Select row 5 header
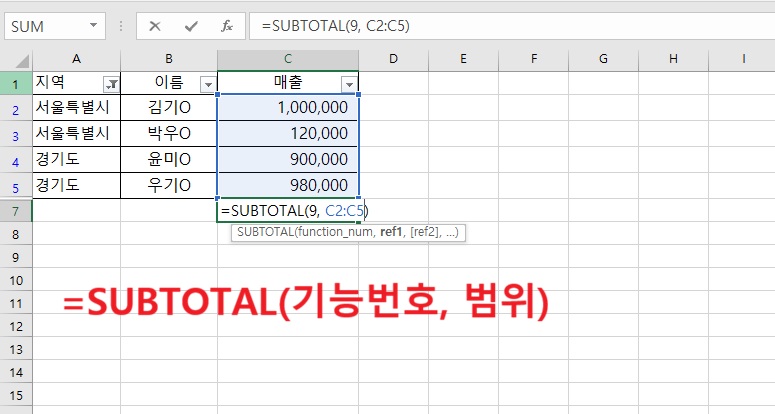This screenshot has height=414, width=775. click(16, 187)
